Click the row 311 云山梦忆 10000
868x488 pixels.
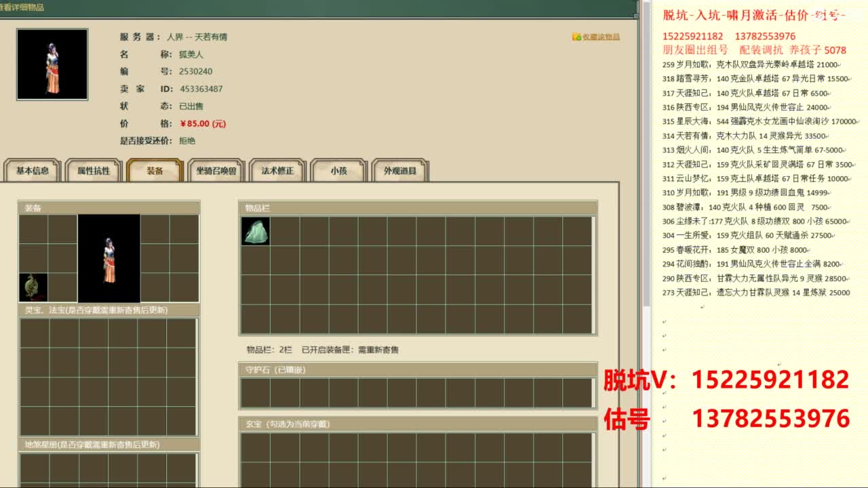tap(757, 179)
